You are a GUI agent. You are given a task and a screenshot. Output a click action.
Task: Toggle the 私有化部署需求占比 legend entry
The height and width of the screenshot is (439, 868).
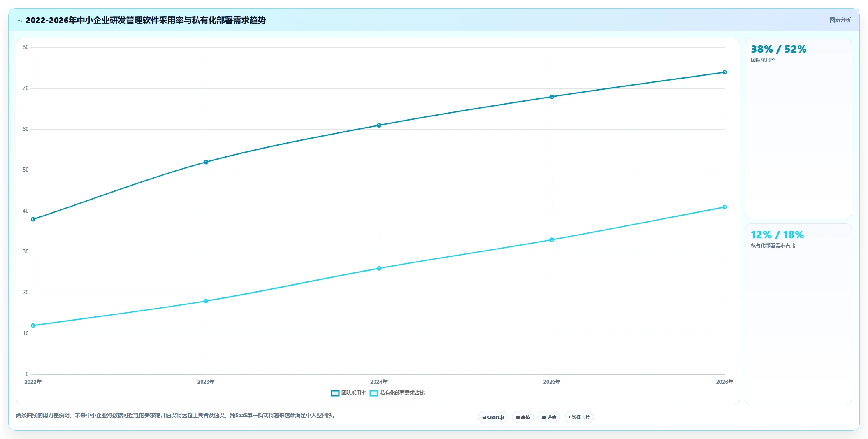[397, 393]
